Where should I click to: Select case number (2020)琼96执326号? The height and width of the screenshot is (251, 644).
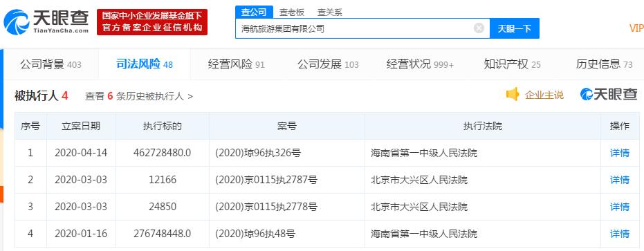257,153
